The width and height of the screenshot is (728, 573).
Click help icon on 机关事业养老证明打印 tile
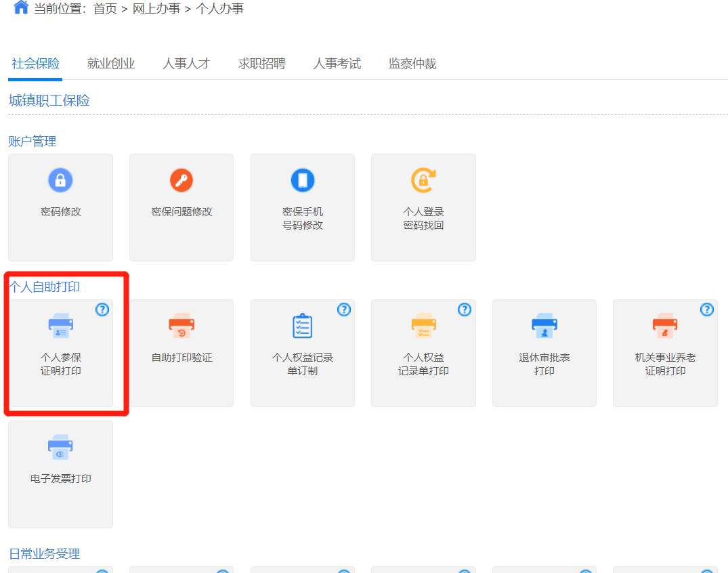click(x=707, y=310)
